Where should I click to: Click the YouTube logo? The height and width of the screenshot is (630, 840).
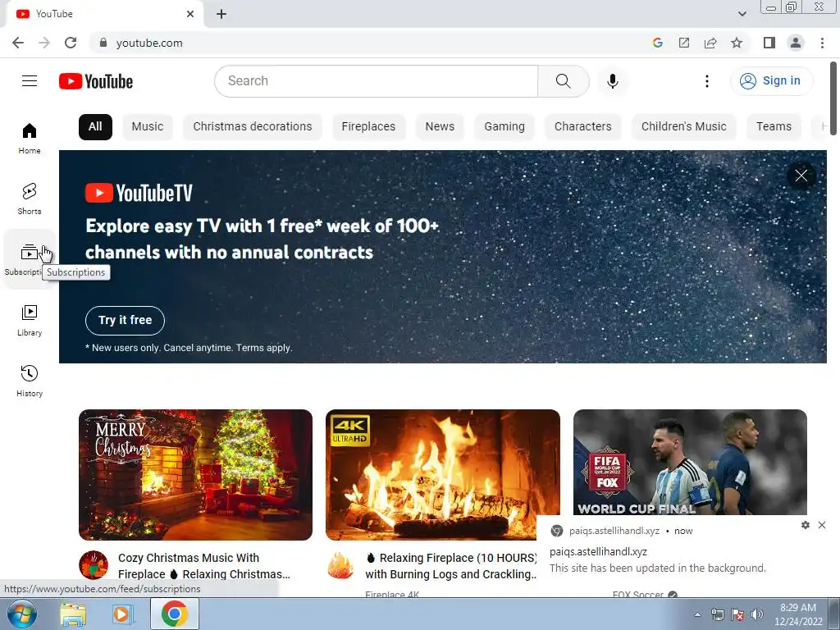(x=96, y=81)
